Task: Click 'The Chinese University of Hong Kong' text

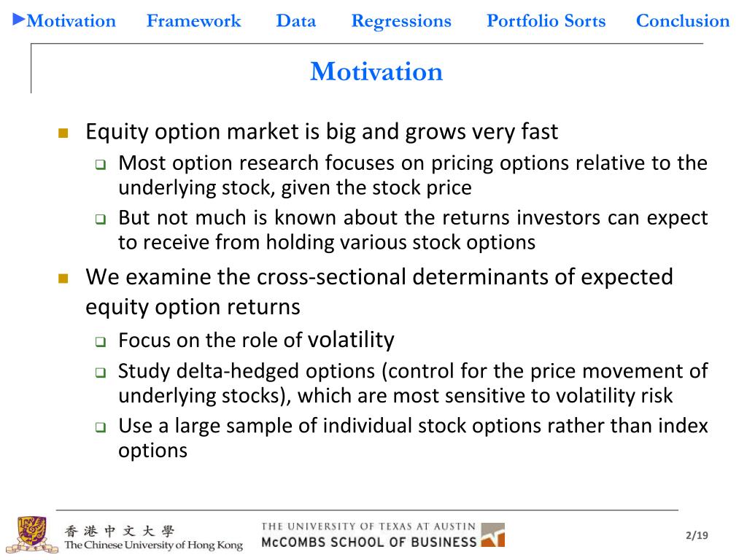Action: (x=153, y=545)
